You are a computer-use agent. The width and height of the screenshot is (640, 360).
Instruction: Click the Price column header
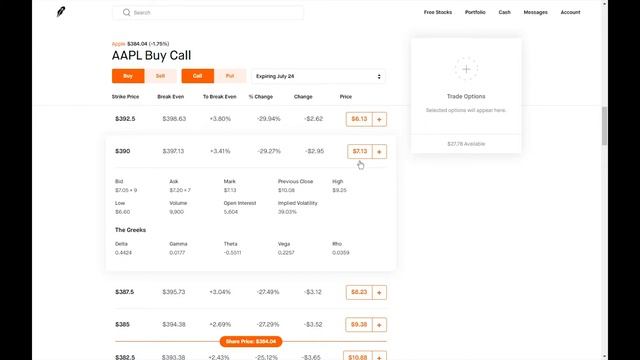click(x=346, y=97)
